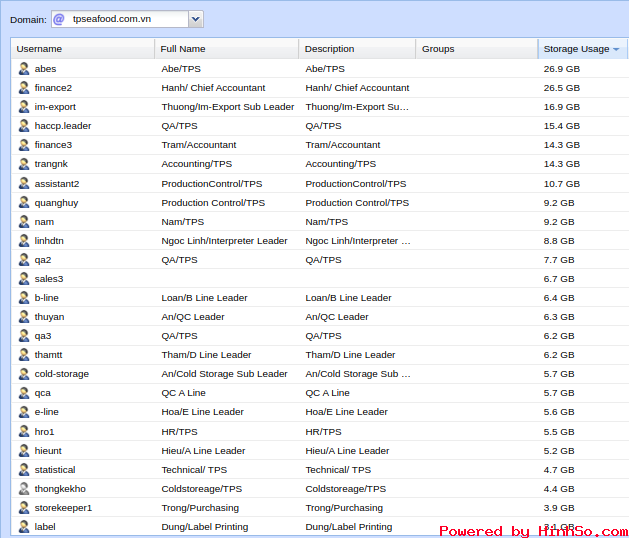Image resolution: width=629 pixels, height=538 pixels.
Task: Click full name Hanh/ Chief Accountant
Action: point(213,87)
